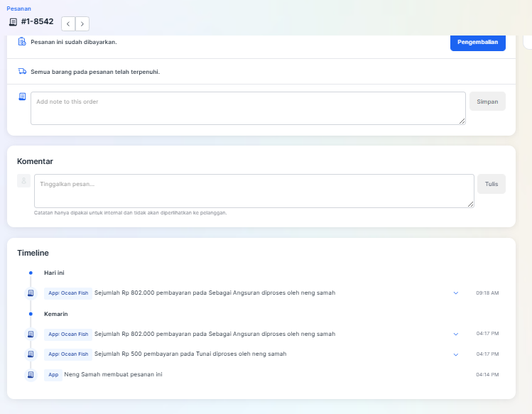Screen dimensions: 532x414
Task: Go to the previous order arrow
Action: tap(68, 23)
